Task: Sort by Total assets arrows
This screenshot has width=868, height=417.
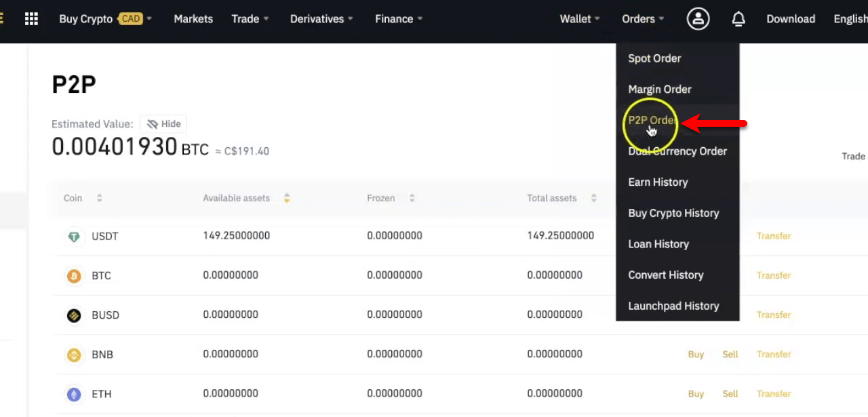Action: (593, 198)
